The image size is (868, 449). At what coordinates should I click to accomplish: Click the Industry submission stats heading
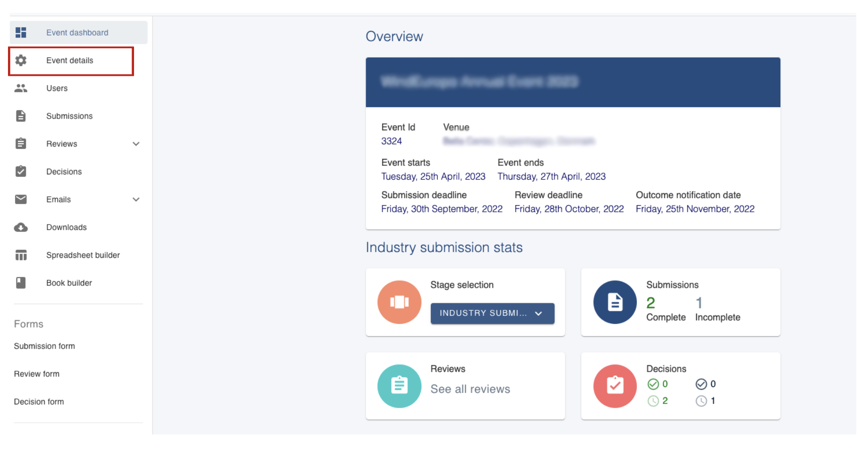click(x=444, y=247)
